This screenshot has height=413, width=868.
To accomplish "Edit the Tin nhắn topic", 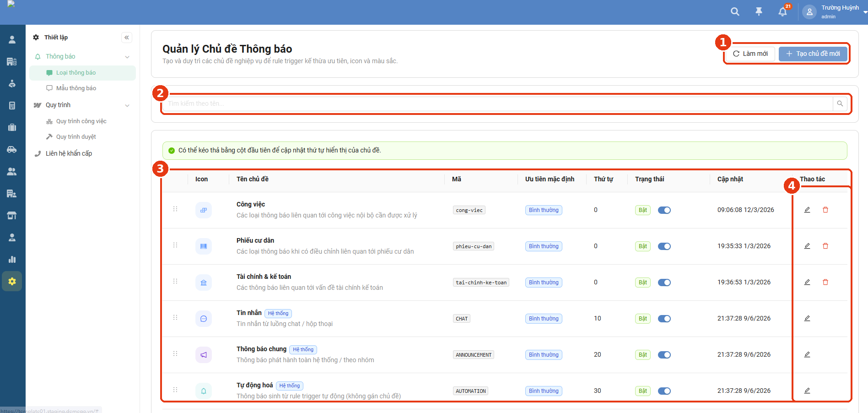I will (x=807, y=318).
